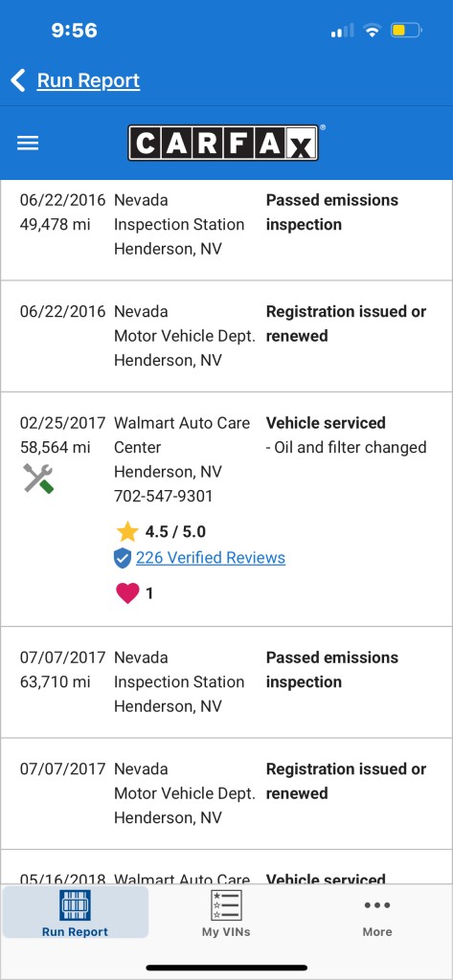Tap the back chevron arrow
Screen dimensions: 453x980
18,80
